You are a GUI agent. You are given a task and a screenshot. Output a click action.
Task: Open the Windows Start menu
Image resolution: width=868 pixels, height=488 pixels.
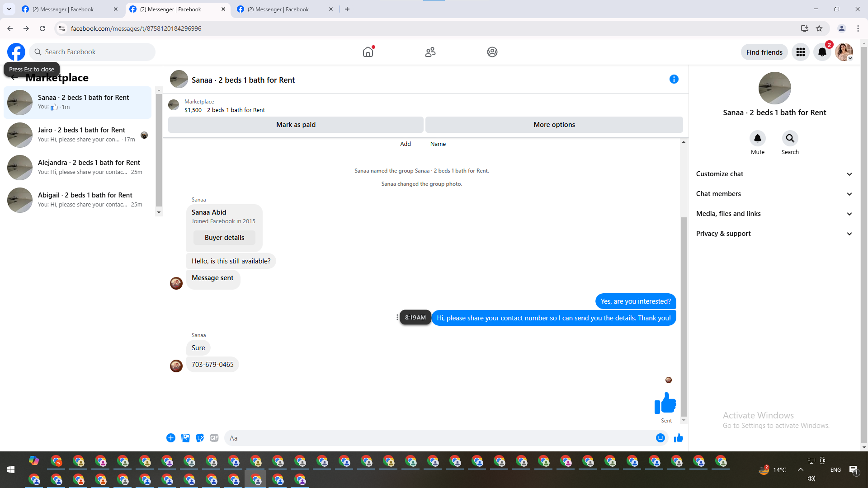(x=11, y=470)
